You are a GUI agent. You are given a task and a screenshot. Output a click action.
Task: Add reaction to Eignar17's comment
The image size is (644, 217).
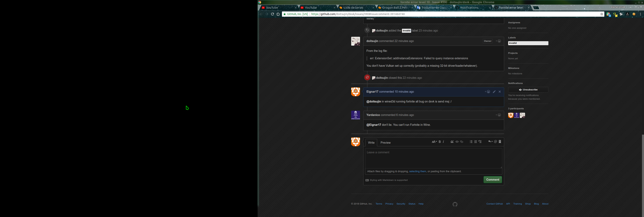487,92
